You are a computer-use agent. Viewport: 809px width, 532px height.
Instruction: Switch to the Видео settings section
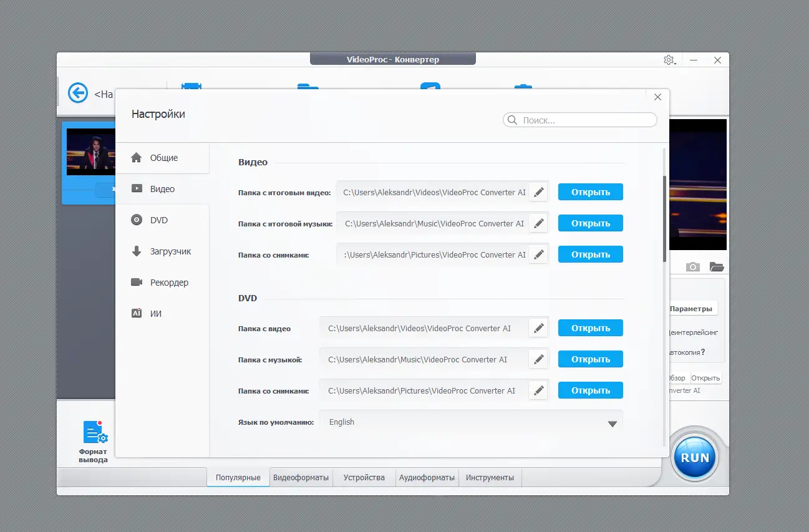click(x=162, y=189)
